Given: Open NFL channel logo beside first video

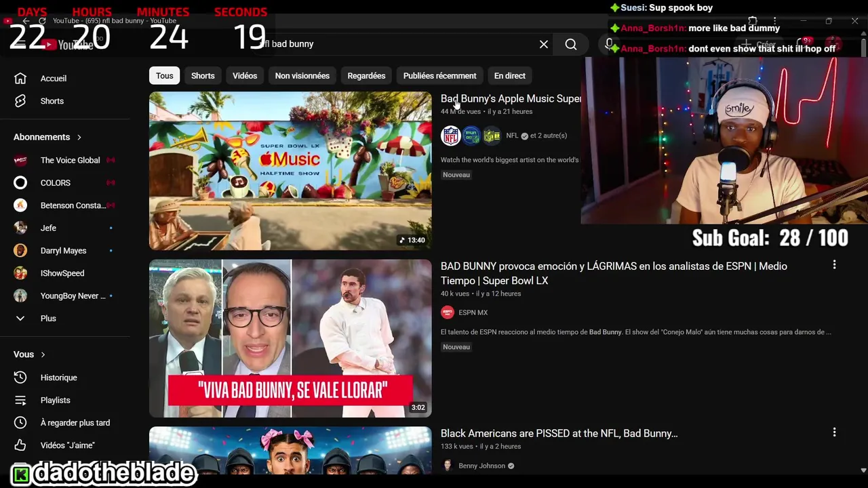Looking at the screenshot, I should pos(451,136).
